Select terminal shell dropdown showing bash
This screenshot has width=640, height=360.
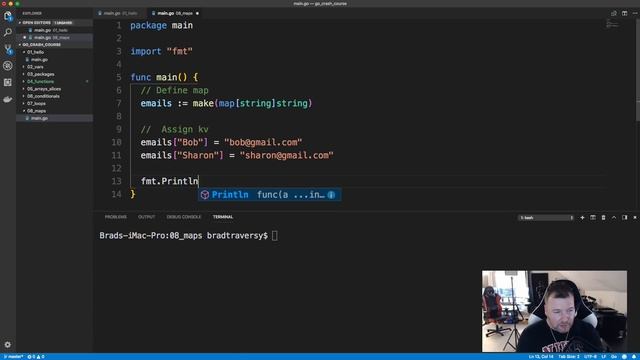click(546, 218)
